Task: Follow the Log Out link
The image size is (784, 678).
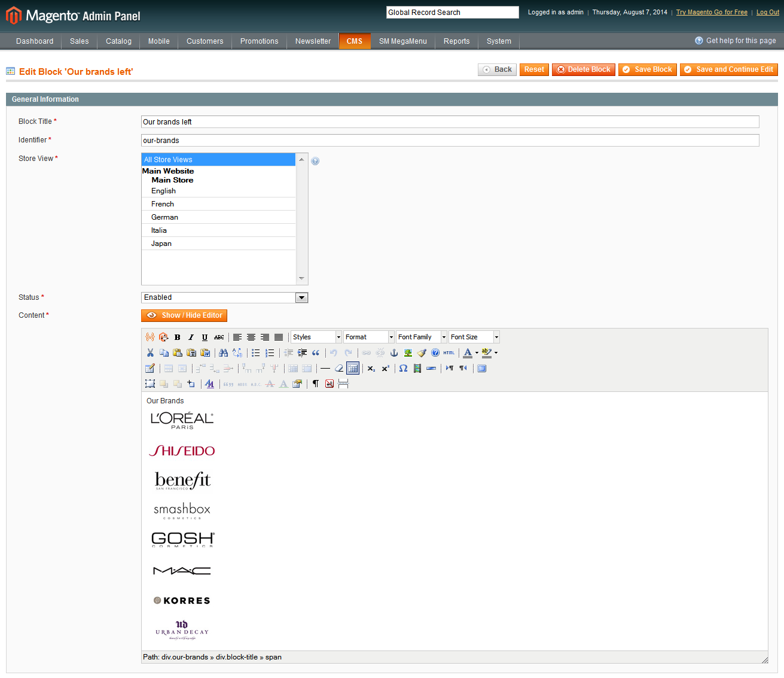Action: [768, 12]
